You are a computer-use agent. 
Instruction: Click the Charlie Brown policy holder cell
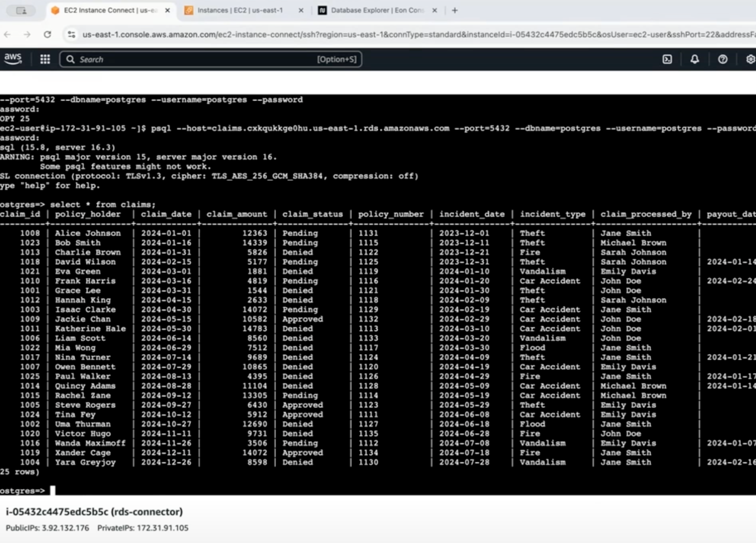(x=88, y=252)
